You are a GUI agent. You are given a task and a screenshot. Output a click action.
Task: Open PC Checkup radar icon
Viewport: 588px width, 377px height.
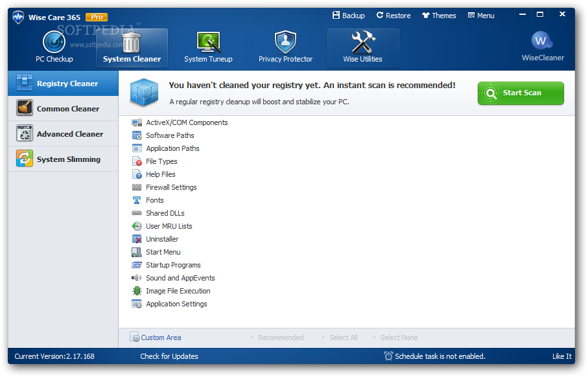pyautogui.click(x=54, y=41)
